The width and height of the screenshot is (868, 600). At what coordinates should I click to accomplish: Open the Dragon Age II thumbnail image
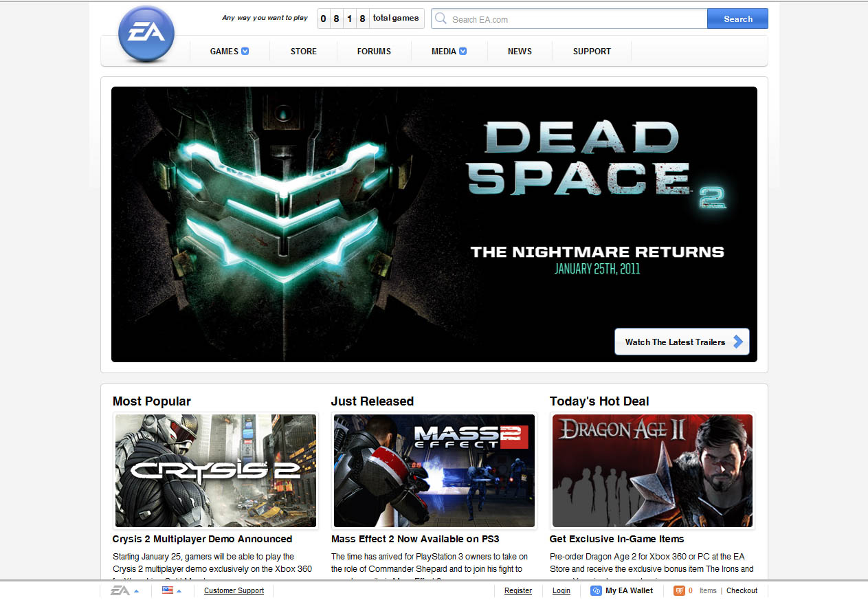pos(653,471)
